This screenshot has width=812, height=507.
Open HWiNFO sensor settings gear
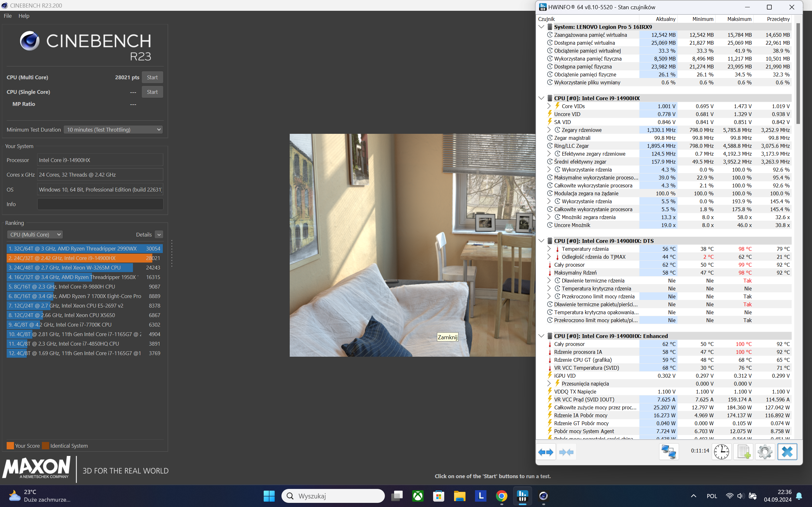(x=765, y=452)
